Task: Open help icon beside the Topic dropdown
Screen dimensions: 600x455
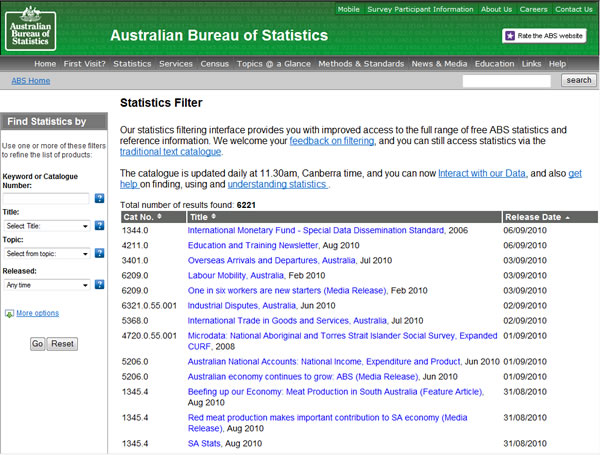Action: [x=99, y=254]
